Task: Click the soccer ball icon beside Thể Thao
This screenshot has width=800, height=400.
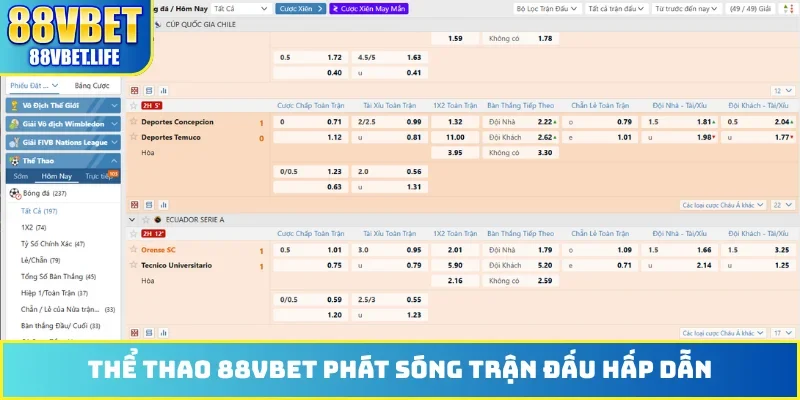Action: click(x=14, y=161)
